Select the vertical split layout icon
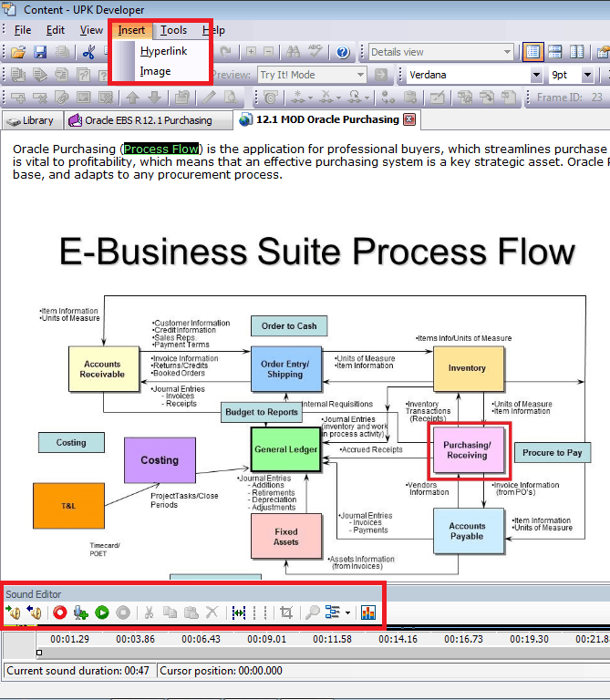The image size is (610, 700). [x=577, y=52]
